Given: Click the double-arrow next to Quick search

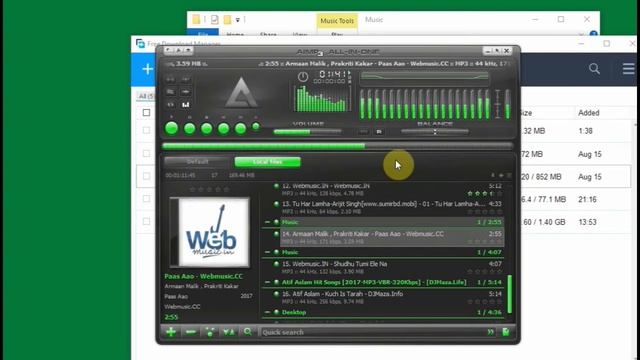Looking at the screenshot, I should tap(491, 332).
